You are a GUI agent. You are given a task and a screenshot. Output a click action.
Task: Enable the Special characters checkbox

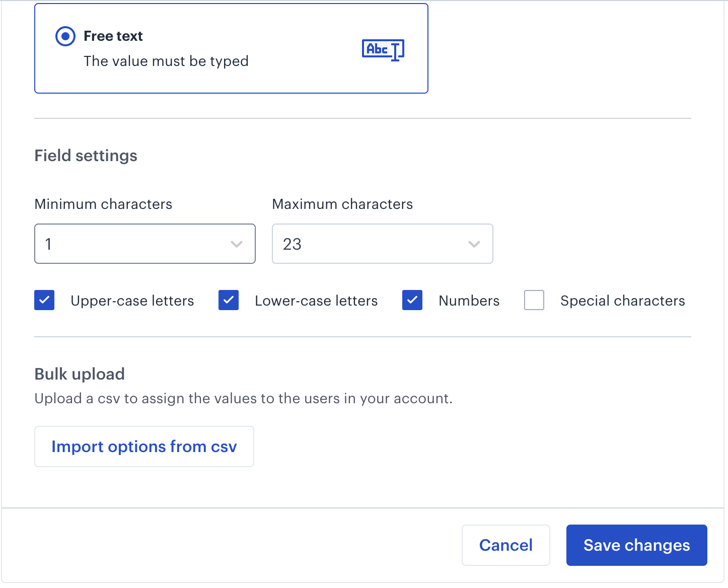tap(534, 300)
